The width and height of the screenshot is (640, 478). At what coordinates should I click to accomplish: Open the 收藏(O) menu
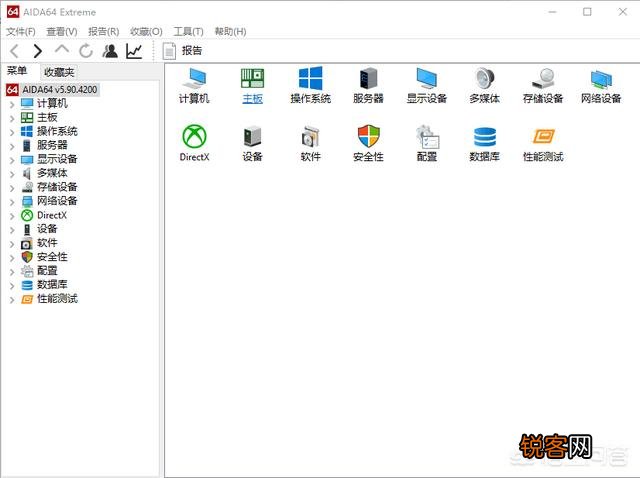click(146, 31)
